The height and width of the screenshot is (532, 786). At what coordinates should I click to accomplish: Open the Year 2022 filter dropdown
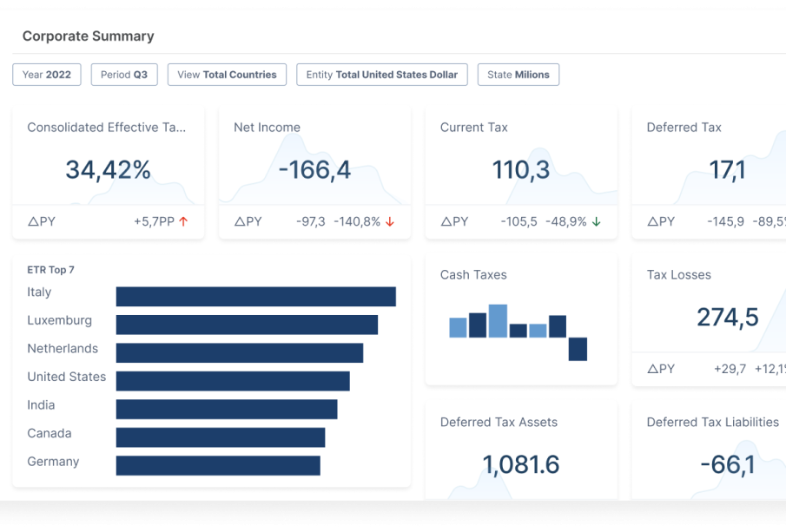point(47,75)
